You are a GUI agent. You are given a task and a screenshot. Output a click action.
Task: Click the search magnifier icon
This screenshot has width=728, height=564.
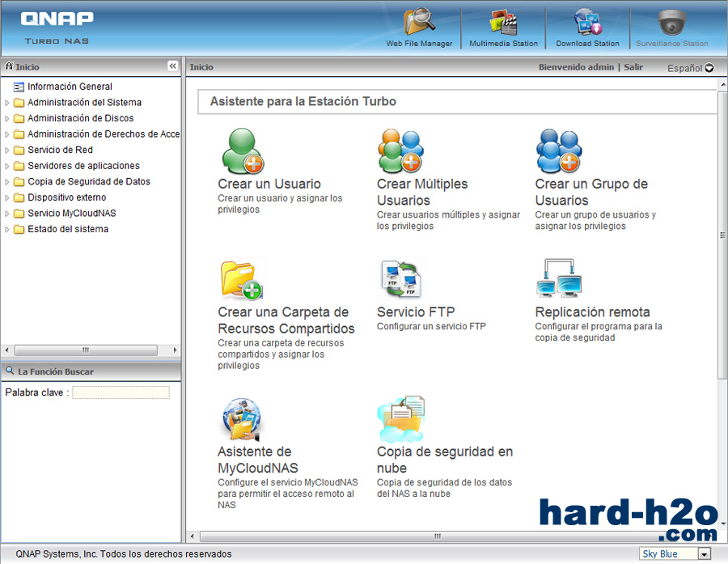coord(9,371)
